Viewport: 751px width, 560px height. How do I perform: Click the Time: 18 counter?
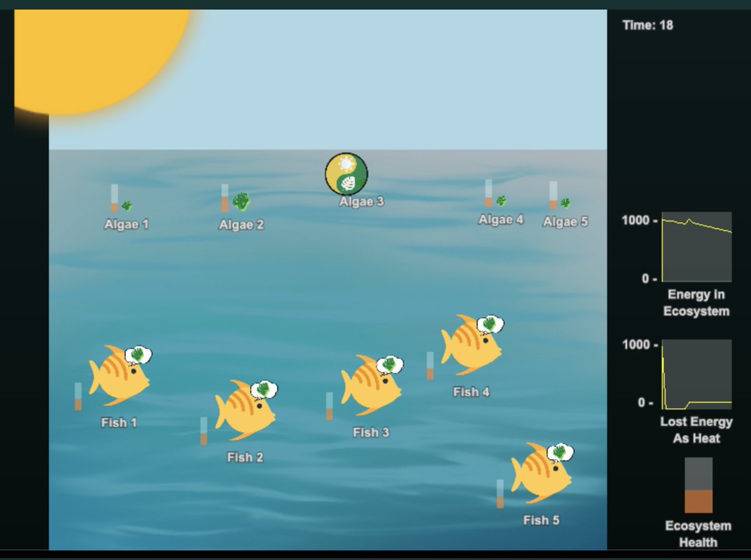pyautogui.click(x=648, y=25)
